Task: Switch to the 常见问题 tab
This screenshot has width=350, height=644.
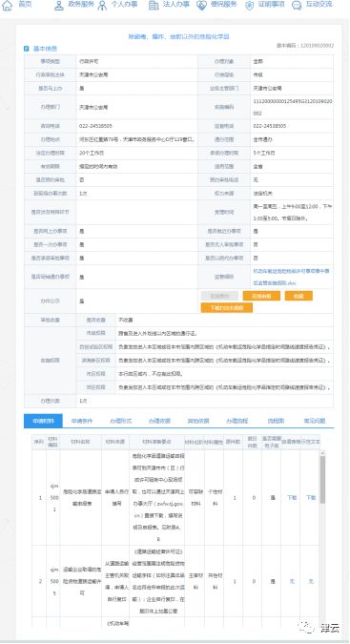Action: (x=315, y=421)
